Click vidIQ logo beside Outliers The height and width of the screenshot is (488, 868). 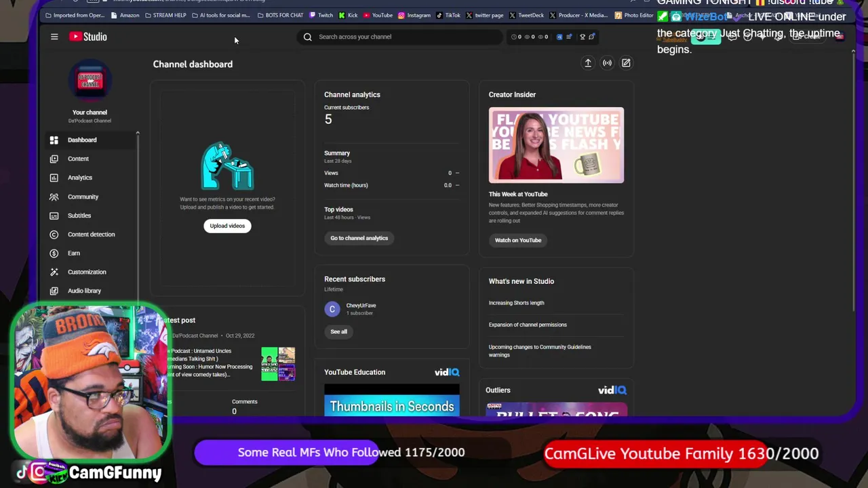612,390
